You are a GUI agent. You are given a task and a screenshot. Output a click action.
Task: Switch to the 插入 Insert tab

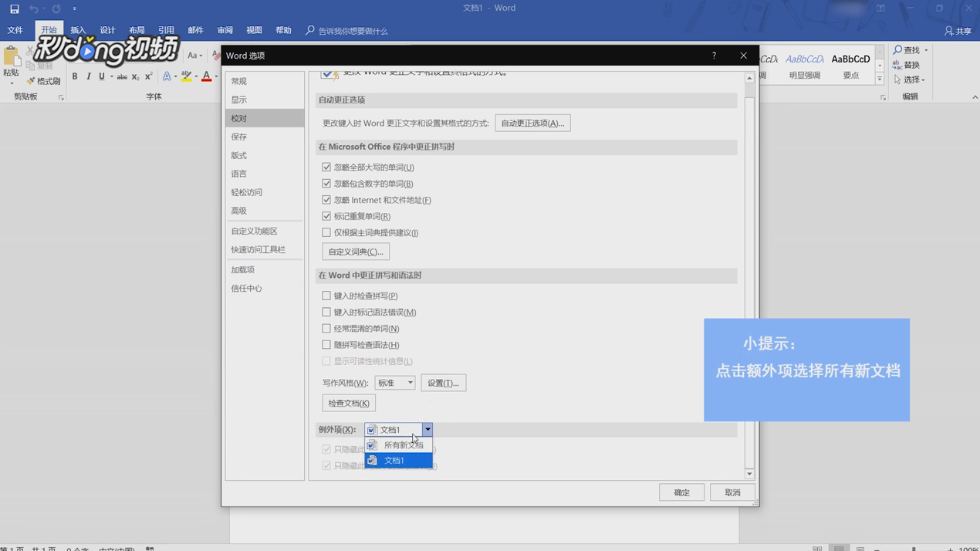pos(78,31)
